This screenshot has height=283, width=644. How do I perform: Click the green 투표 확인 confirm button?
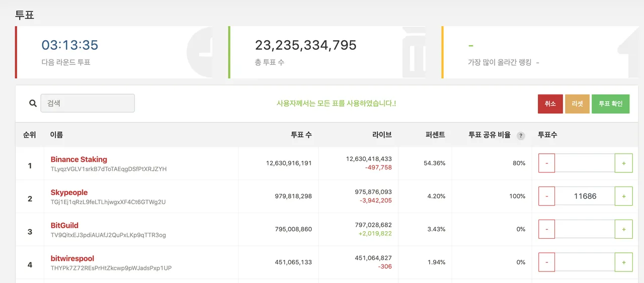[x=610, y=104]
